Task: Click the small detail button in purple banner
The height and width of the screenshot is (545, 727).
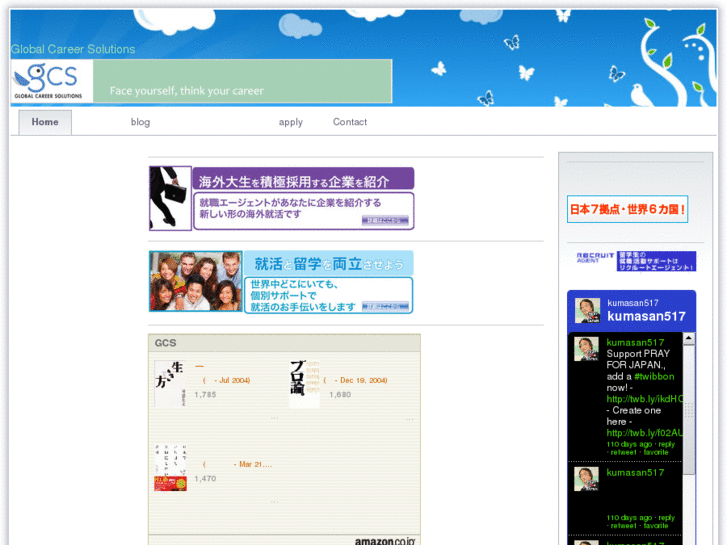Action: click(385, 220)
